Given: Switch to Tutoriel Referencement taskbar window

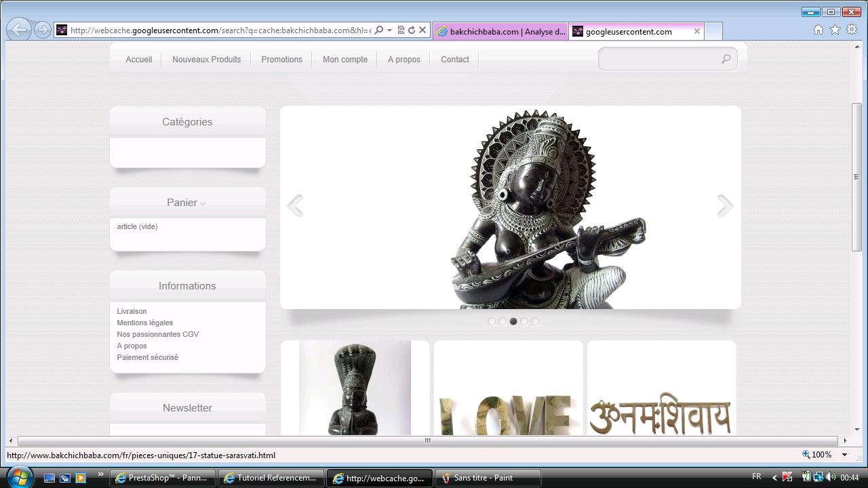Looking at the screenshot, I should [x=271, y=478].
